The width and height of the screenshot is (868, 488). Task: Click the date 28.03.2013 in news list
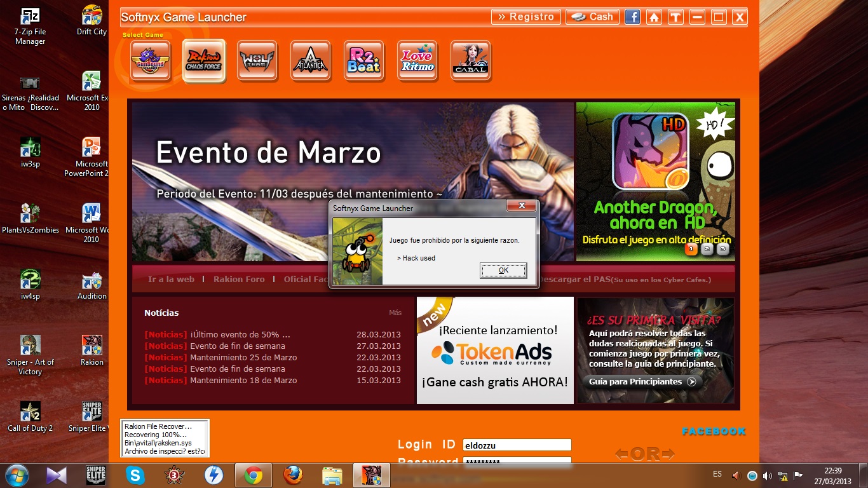click(379, 335)
